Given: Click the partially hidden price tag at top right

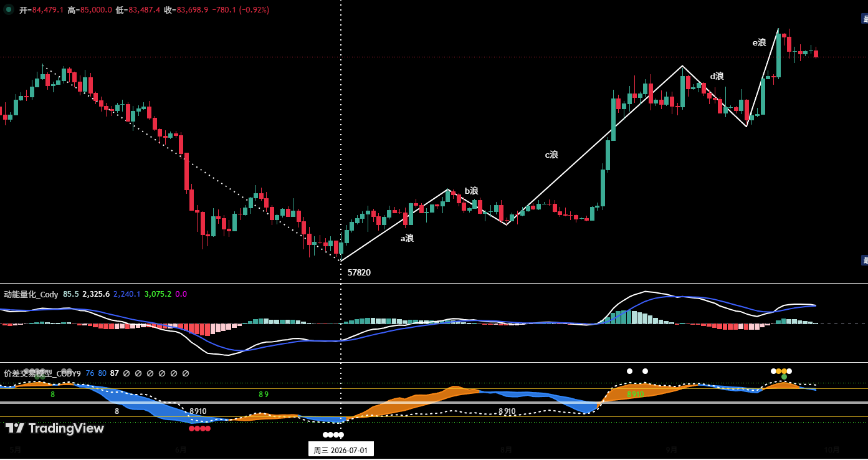Looking at the screenshot, I should pos(864,19).
